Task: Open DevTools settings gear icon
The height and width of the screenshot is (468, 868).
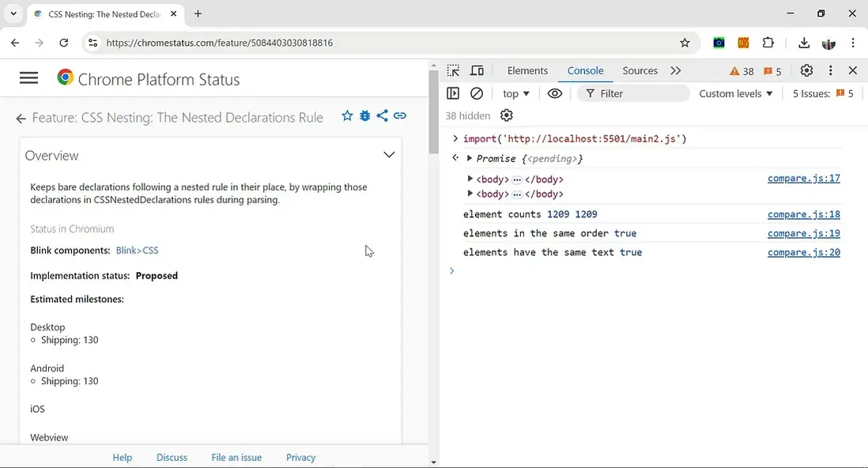Action: 806,70
